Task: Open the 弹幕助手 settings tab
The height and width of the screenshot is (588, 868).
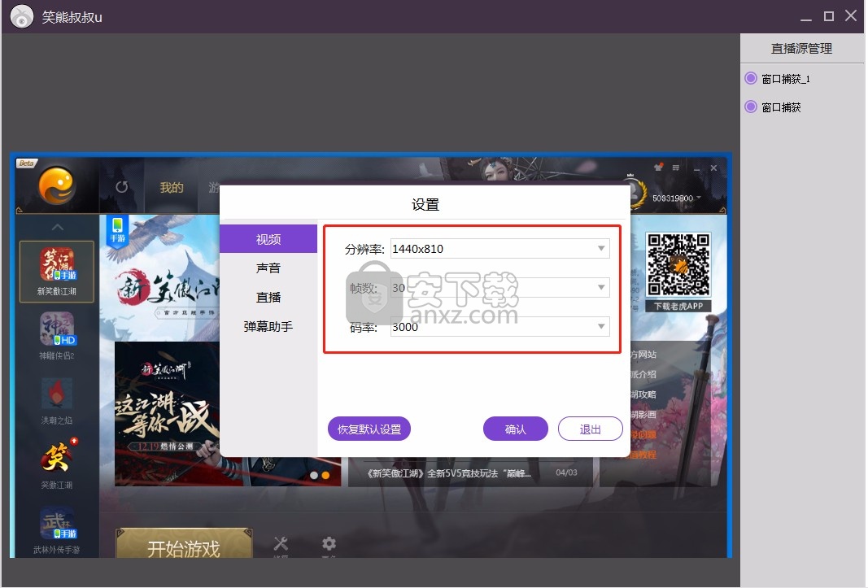Action: [x=268, y=327]
